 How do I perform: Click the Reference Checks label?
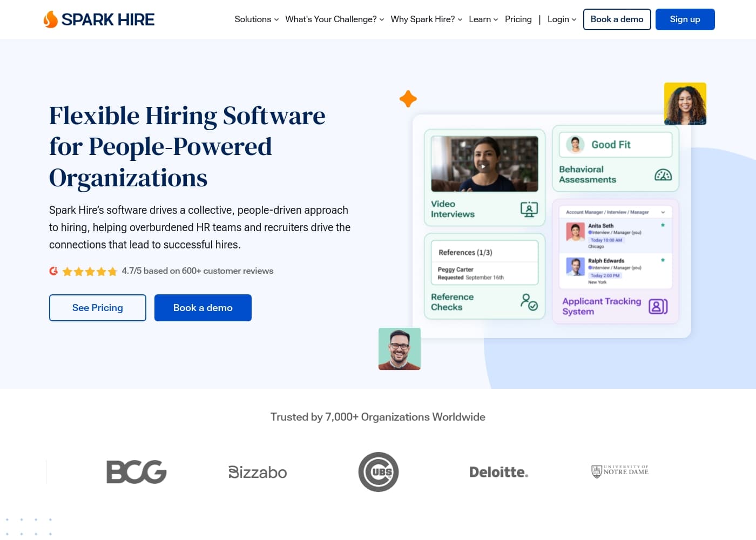pyautogui.click(x=452, y=302)
